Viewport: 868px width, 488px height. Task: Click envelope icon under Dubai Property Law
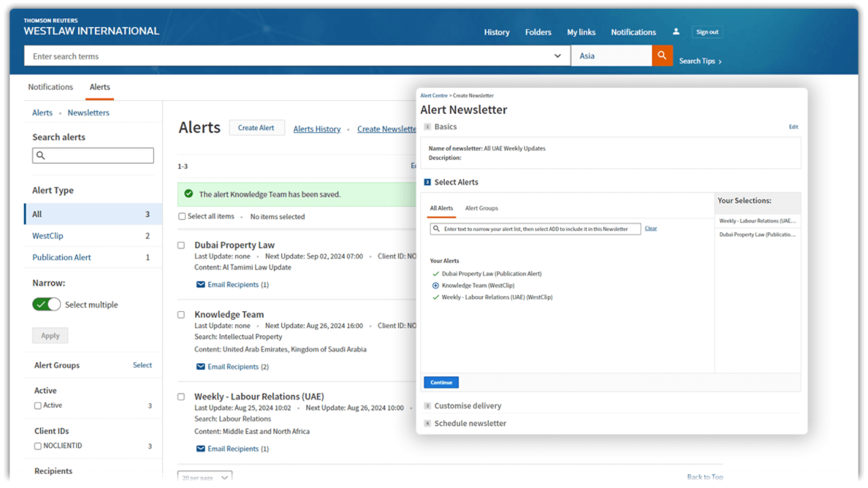(201, 285)
